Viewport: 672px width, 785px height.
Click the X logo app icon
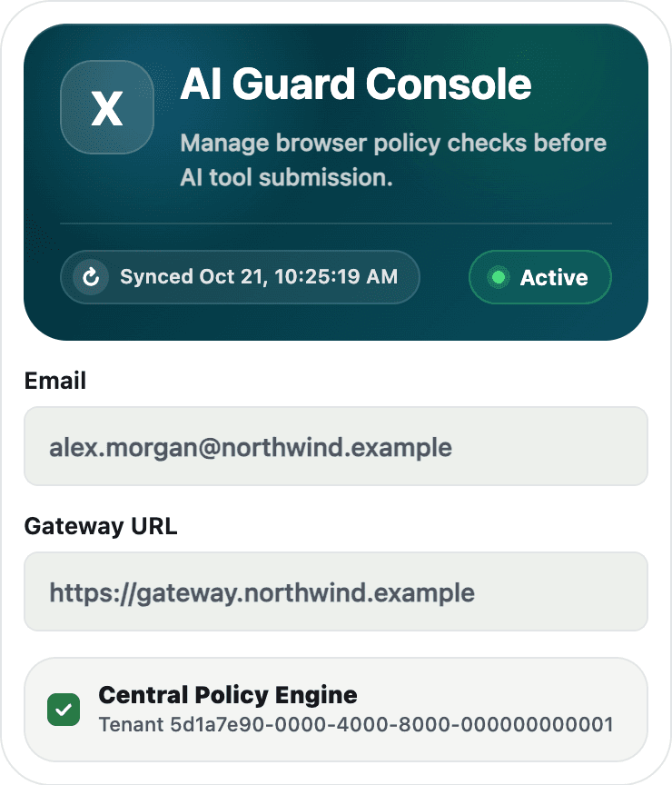pyautogui.click(x=107, y=107)
